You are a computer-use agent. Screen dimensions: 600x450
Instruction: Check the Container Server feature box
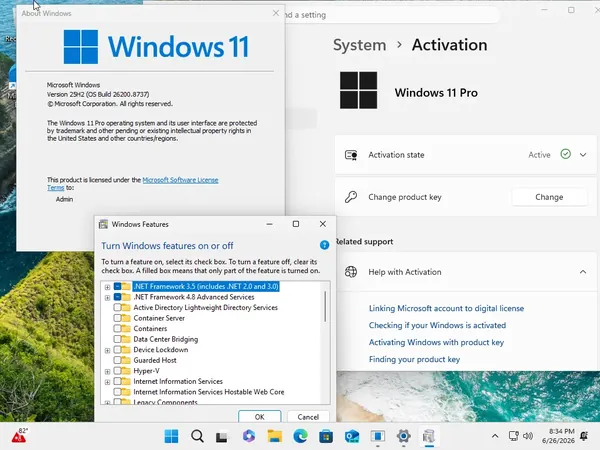coord(117,318)
